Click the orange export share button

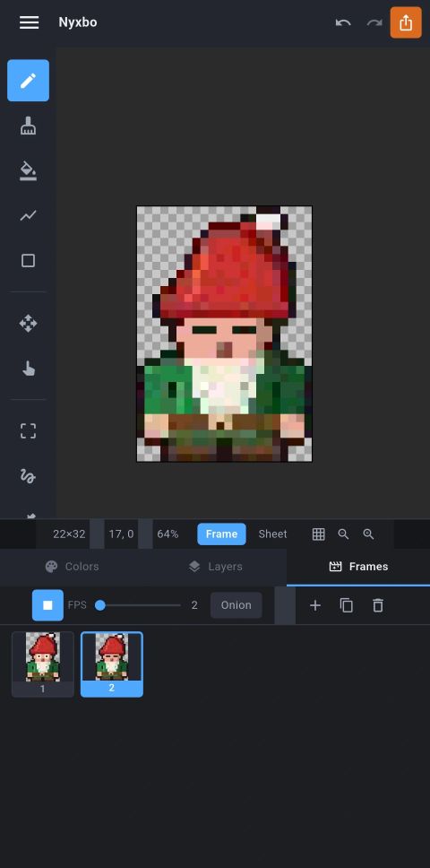click(406, 22)
